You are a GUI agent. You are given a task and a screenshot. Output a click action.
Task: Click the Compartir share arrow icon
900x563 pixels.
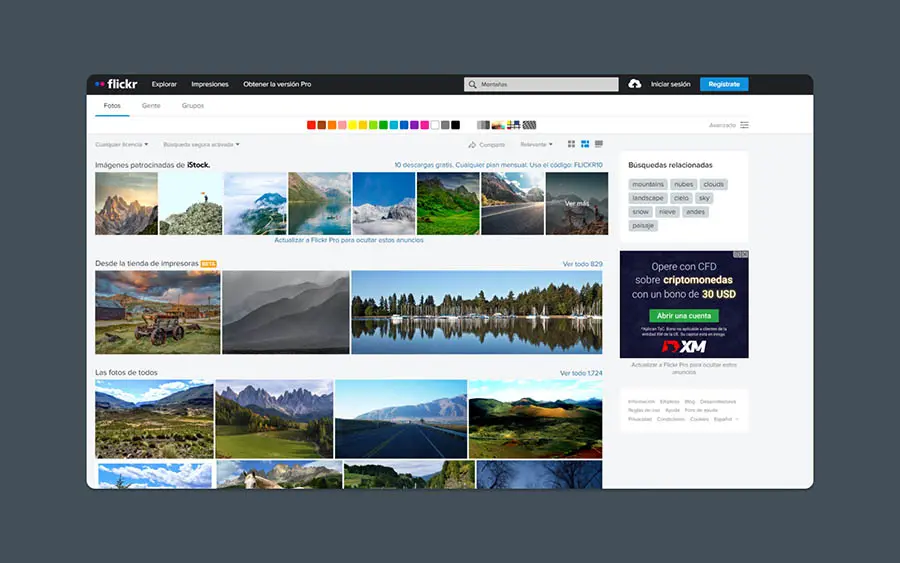click(472, 145)
